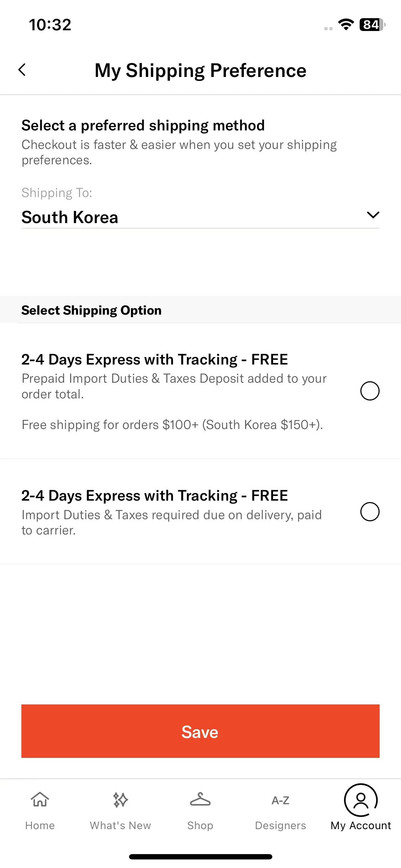Select duties due on delivery radio
The image size is (401, 868).
370,512
